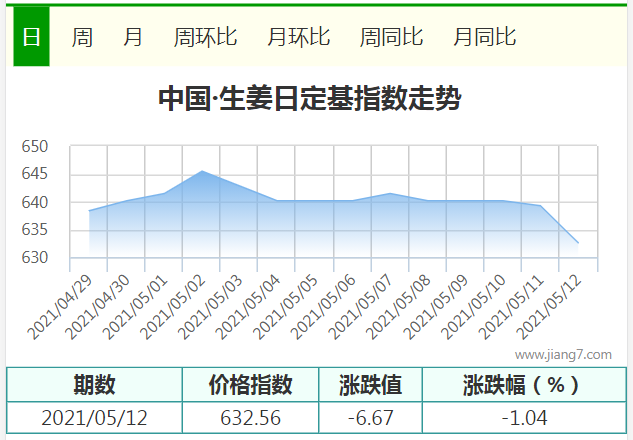Click the 2021/05/12 table cell
633x440 pixels.
94,418
